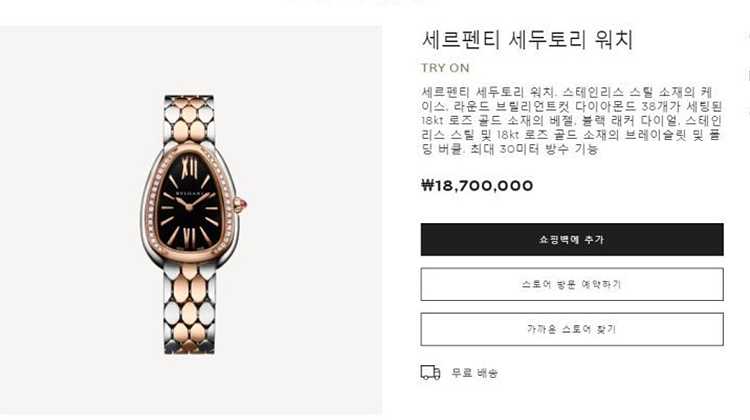Screen dimensions: 750x420
Task: Click the VI Roman numeral on dial
Action: point(189,237)
